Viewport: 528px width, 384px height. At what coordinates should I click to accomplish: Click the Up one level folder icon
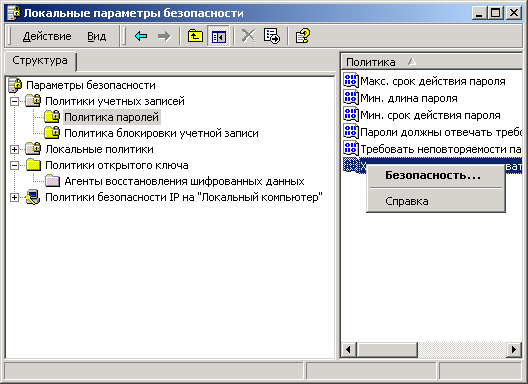195,36
